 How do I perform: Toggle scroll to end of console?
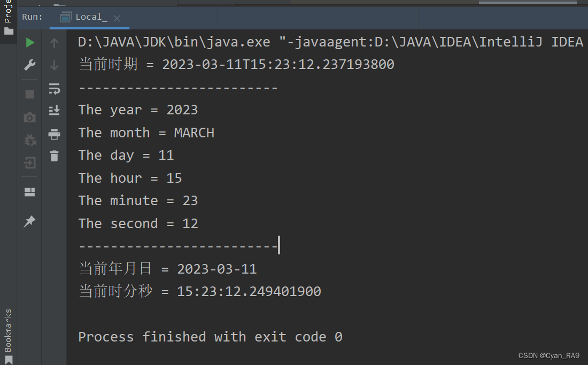coord(55,110)
